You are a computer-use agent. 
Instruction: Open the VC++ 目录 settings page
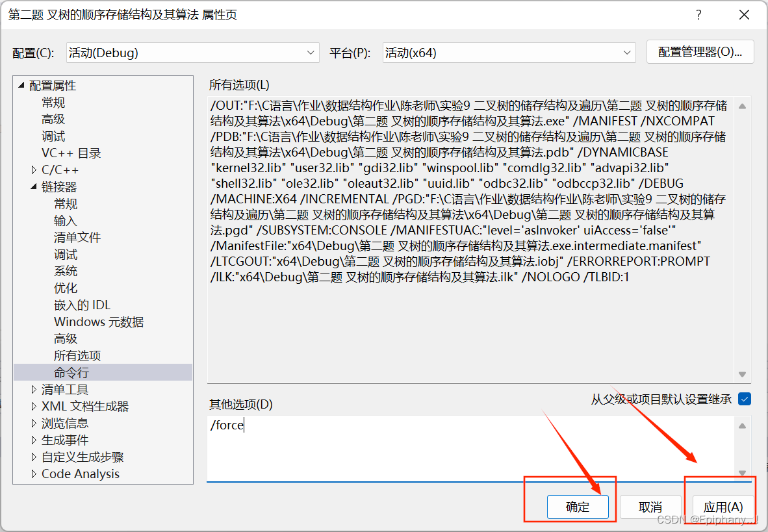pyautogui.click(x=73, y=153)
